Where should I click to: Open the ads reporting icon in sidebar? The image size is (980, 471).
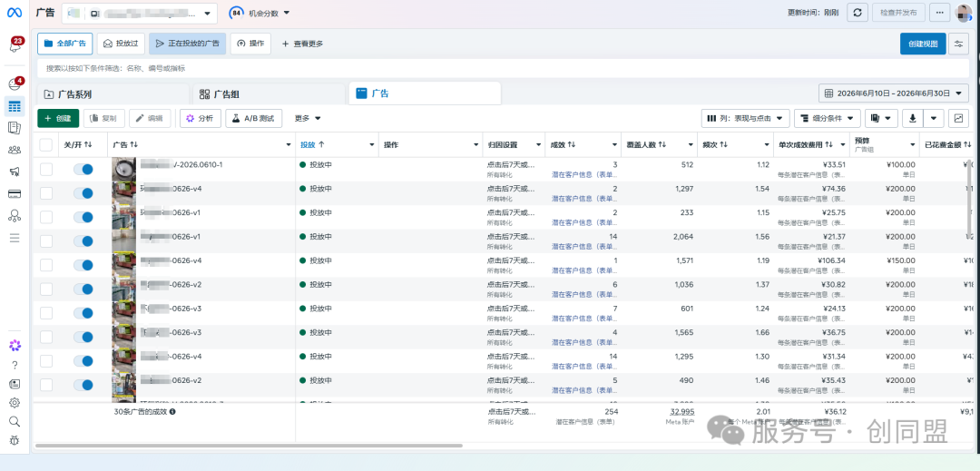[x=15, y=128]
